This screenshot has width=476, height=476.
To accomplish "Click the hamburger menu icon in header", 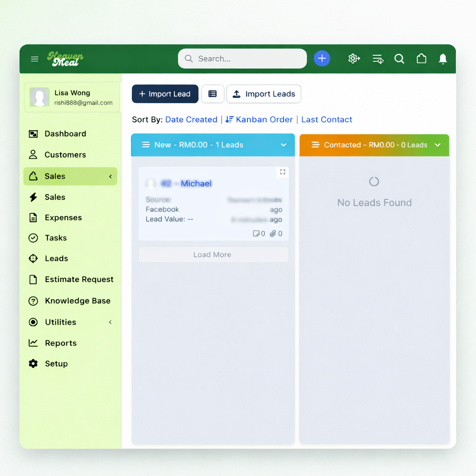I will pos(34,59).
